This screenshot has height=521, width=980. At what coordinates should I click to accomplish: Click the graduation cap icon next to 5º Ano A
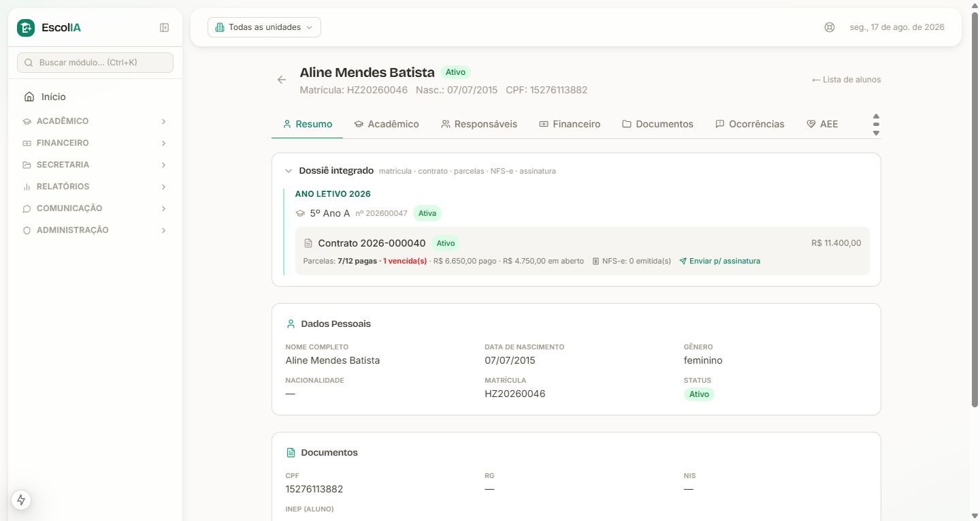click(300, 213)
